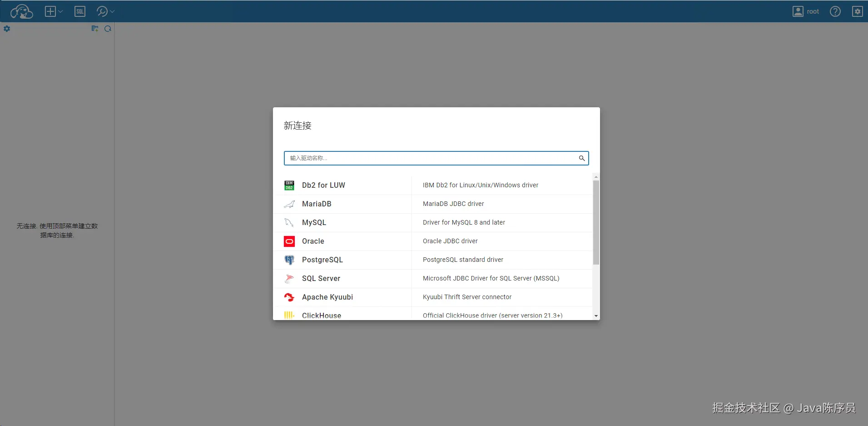
Task: Select the PostgreSQL elephant icon
Action: pyautogui.click(x=289, y=260)
